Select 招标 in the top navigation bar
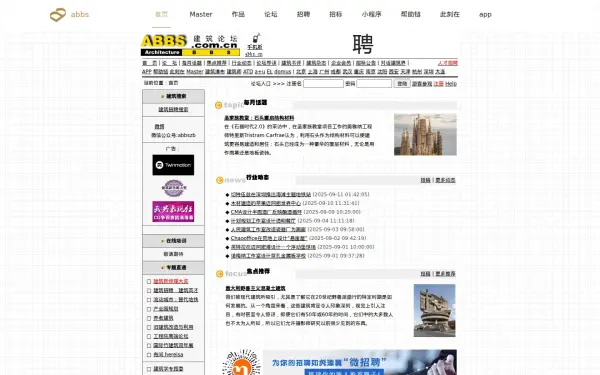 click(x=336, y=14)
